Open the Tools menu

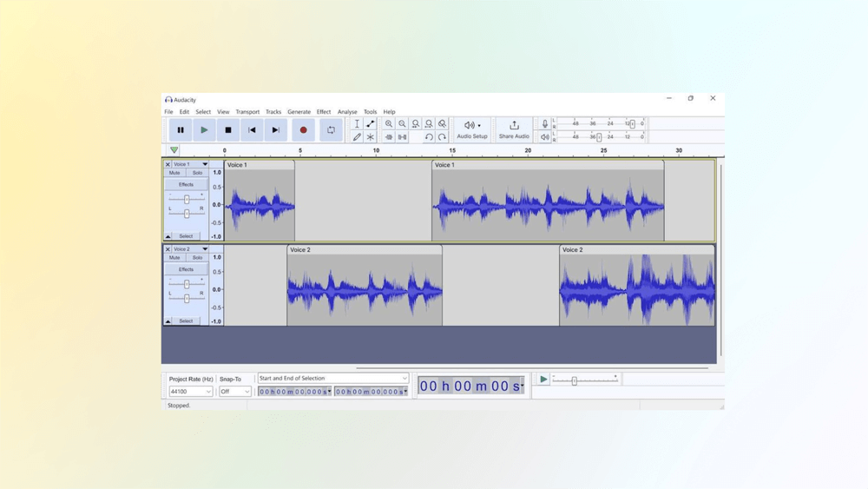pos(370,112)
